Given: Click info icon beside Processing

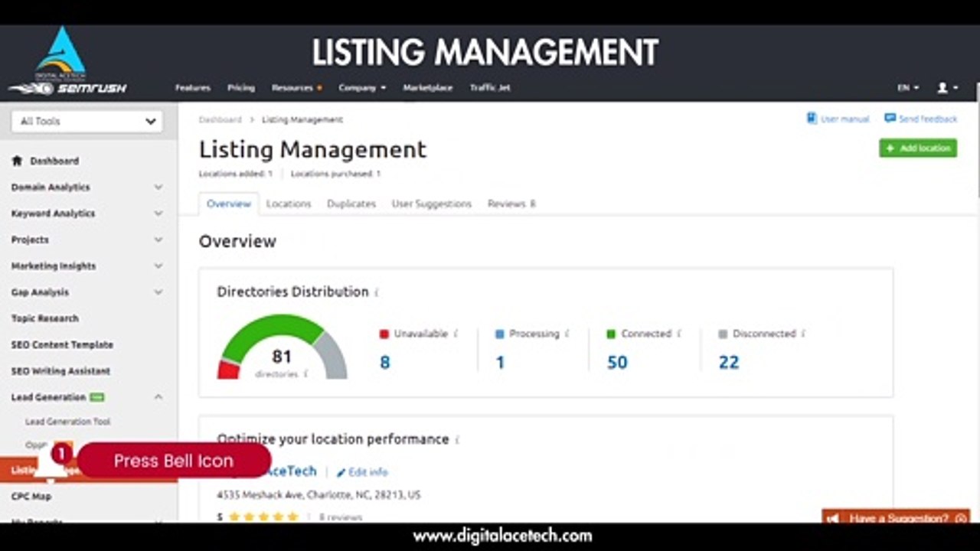Looking at the screenshot, I should pos(567,334).
